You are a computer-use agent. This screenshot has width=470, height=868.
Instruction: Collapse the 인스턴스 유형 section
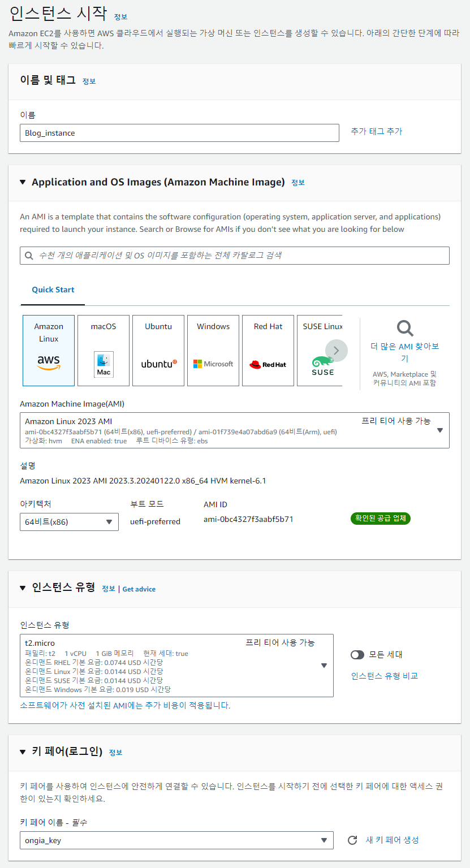point(23,588)
